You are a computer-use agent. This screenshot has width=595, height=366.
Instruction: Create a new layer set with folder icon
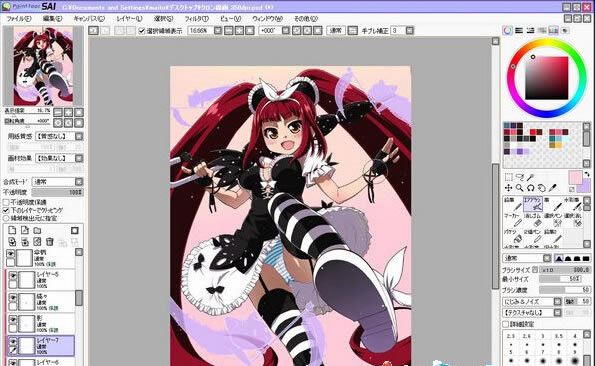[x=37, y=230]
